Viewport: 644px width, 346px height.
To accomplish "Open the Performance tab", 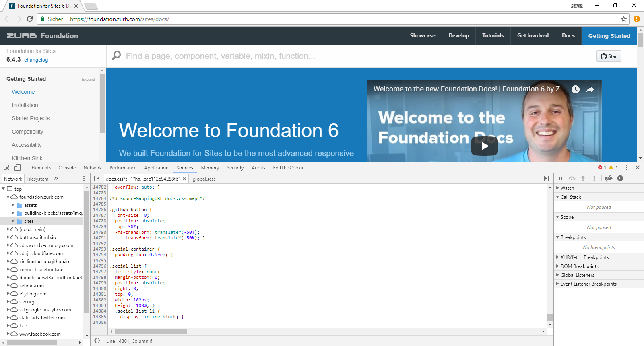I will click(x=123, y=168).
